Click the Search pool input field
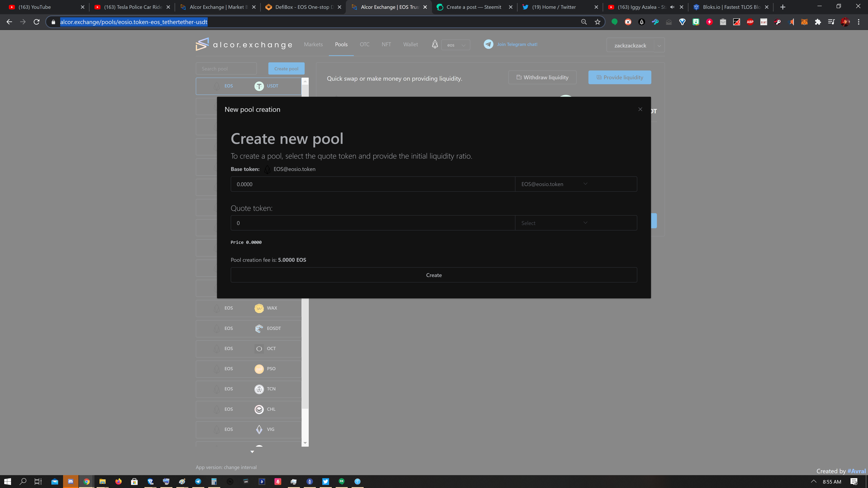868x488 pixels. coord(226,69)
